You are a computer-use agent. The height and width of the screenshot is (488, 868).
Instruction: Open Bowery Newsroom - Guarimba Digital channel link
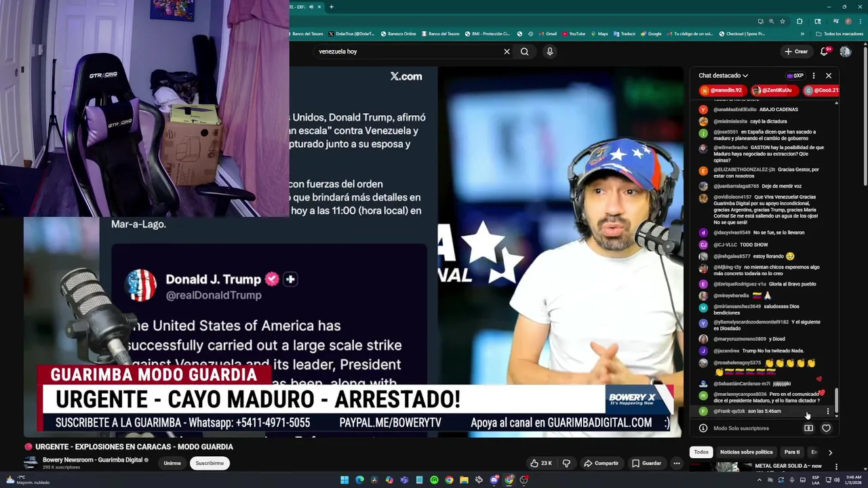click(92, 460)
